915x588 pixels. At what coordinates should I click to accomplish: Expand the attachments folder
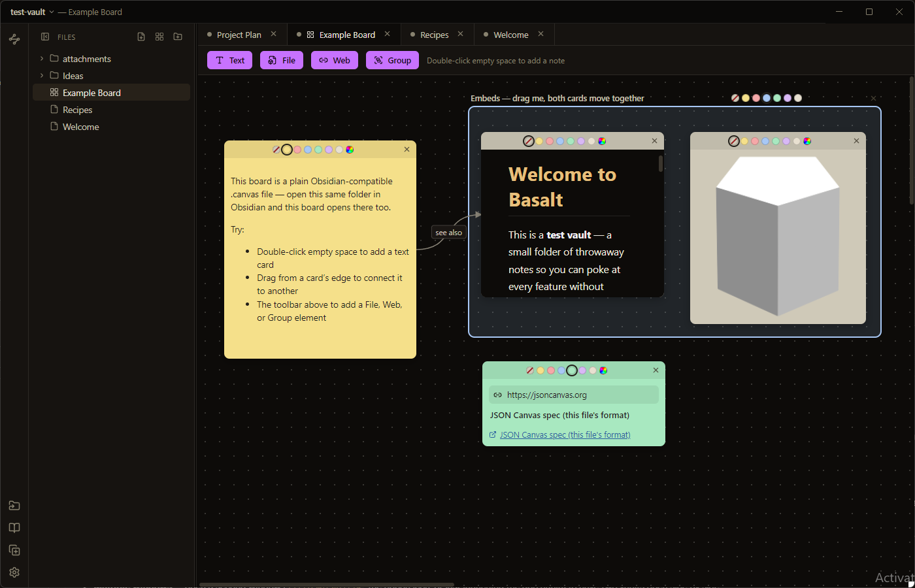pyautogui.click(x=42, y=59)
